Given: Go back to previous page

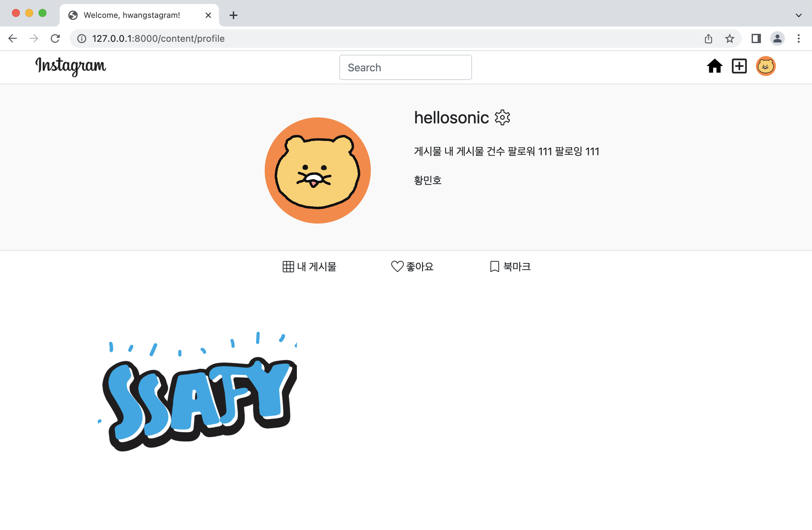Looking at the screenshot, I should point(13,38).
